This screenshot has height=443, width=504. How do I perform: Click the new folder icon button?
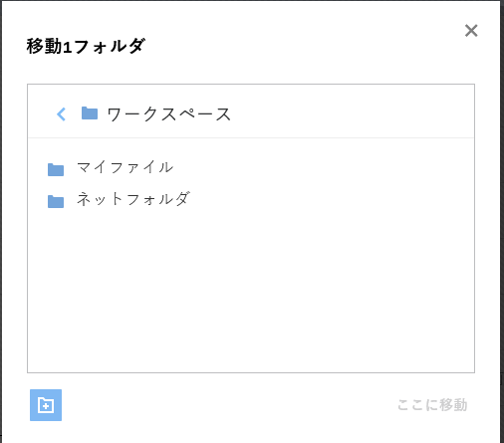(x=46, y=405)
